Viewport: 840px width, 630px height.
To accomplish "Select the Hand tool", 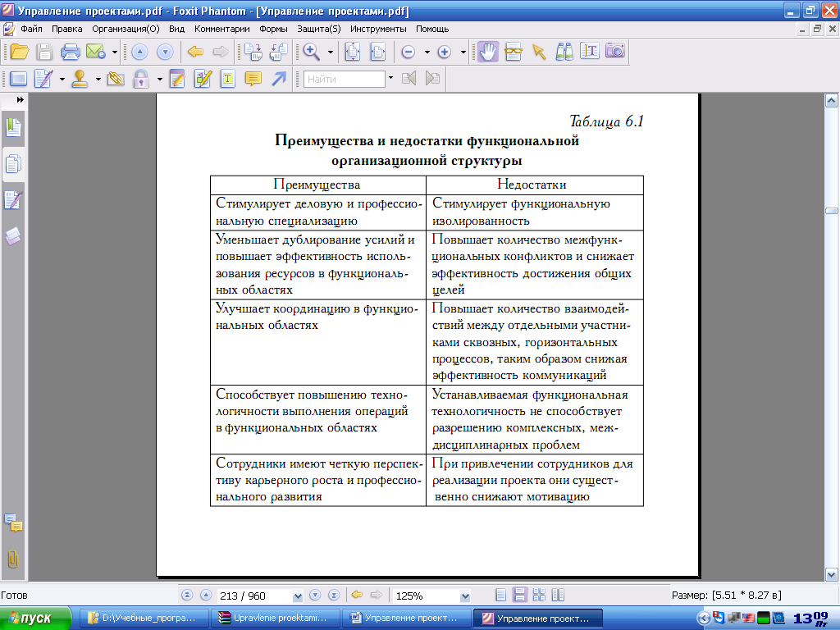I will click(x=487, y=52).
